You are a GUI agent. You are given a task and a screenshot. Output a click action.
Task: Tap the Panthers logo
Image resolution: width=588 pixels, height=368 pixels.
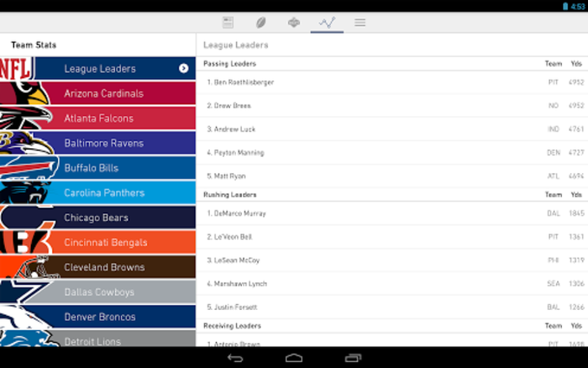pyautogui.click(x=25, y=192)
